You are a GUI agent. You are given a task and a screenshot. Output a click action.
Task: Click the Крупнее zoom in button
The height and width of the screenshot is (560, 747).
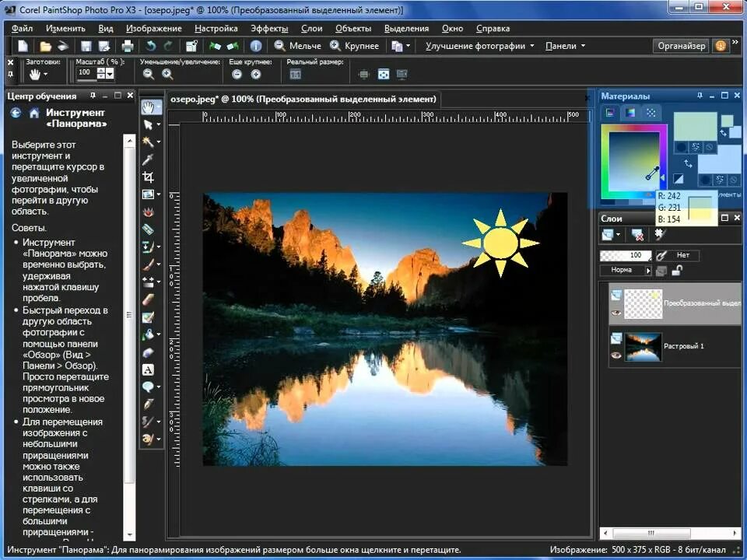[x=355, y=46]
